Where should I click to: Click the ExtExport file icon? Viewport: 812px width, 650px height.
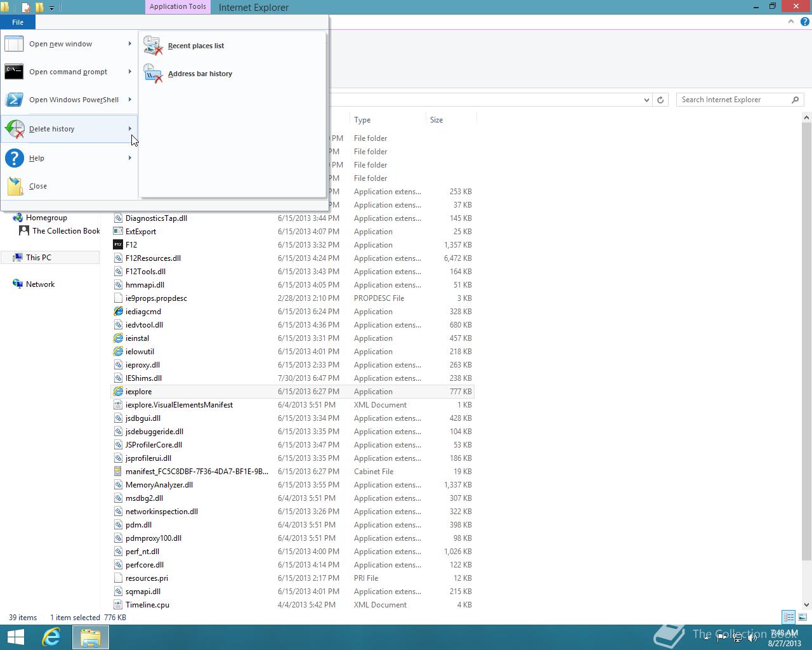tap(118, 232)
